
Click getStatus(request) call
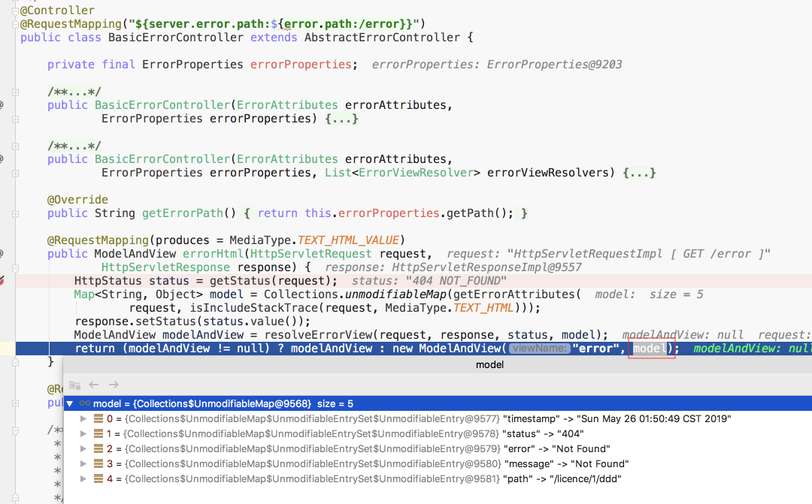tap(269, 280)
